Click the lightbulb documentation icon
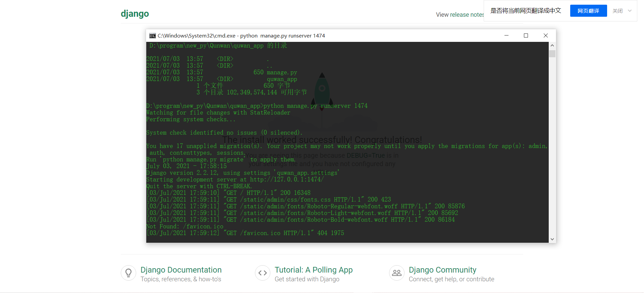Screen dimensions: 644x293 128,273
